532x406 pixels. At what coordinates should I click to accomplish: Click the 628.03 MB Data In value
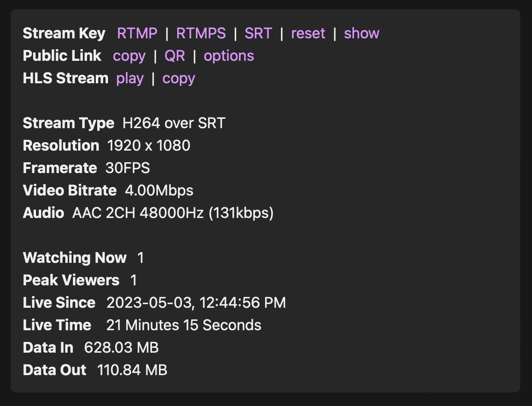[121, 348]
